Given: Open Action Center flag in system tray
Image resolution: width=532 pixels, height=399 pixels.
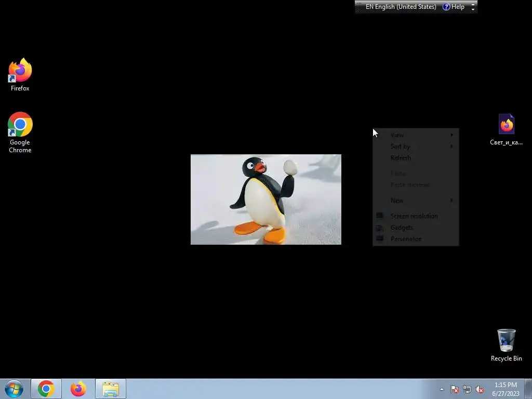Looking at the screenshot, I should [455, 390].
